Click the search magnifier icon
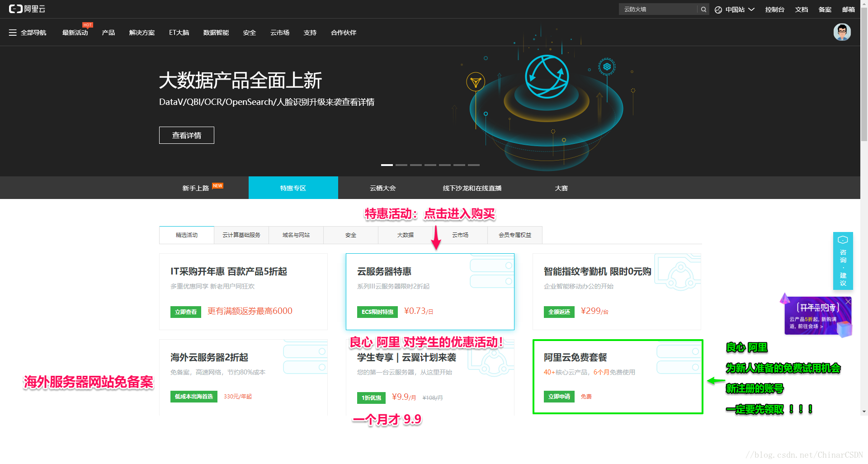 tap(703, 9)
